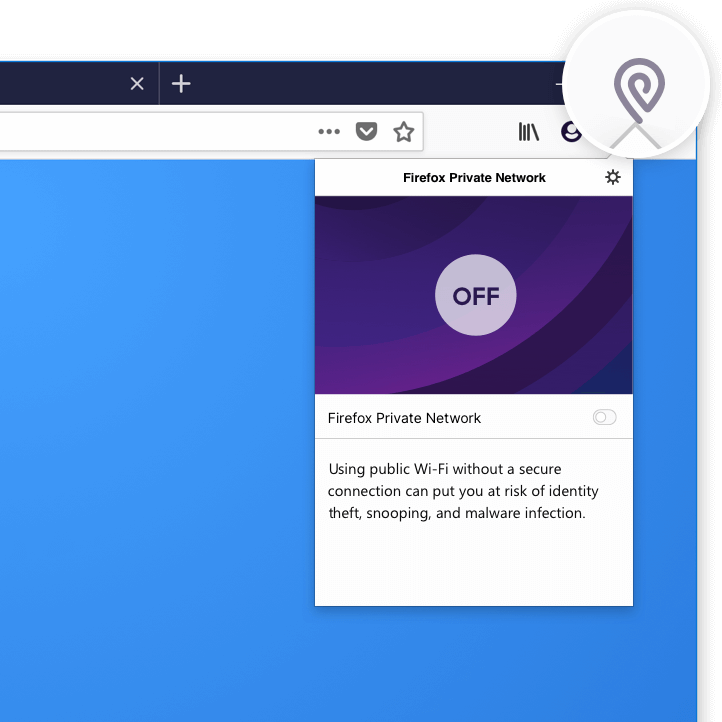This screenshot has height=722, width=722.
Task: Open Private Network settings gear
Action: 612,177
